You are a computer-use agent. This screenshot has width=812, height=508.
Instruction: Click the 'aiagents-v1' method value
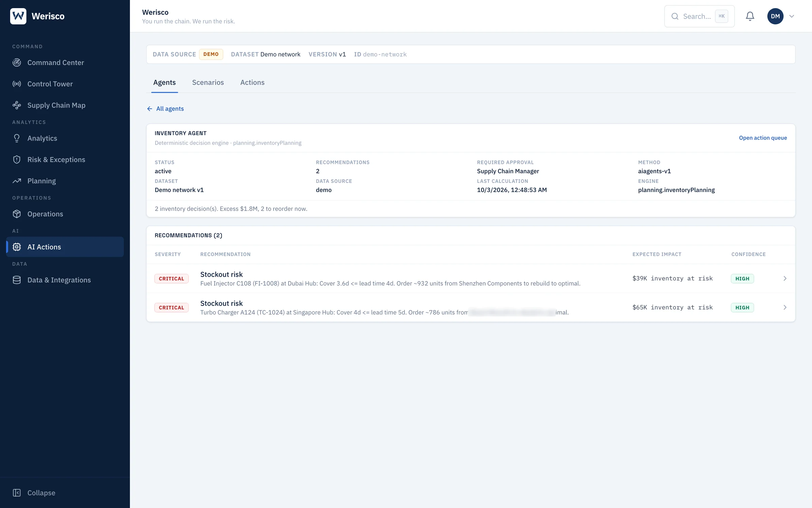point(654,171)
